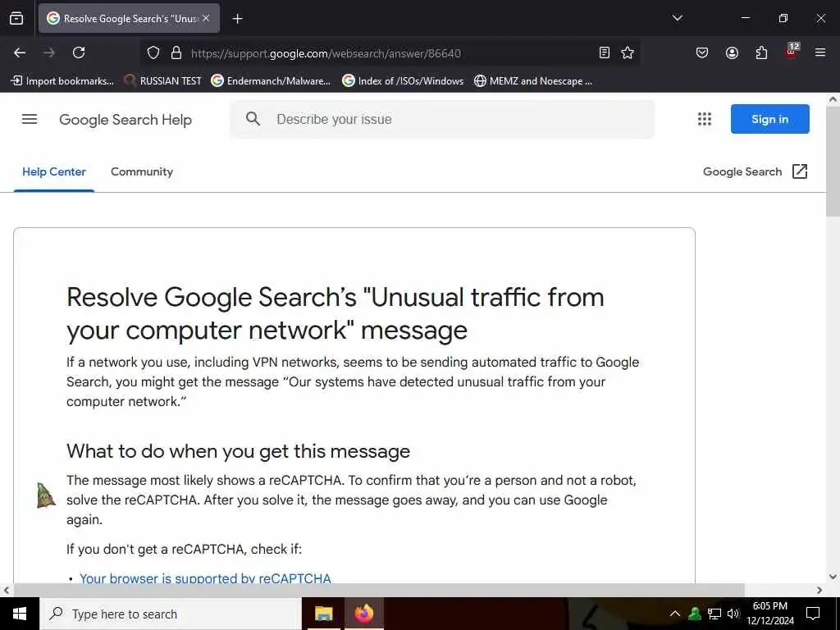Click the forward navigation arrow
Viewport: 840px width, 630px height.
[49, 52]
